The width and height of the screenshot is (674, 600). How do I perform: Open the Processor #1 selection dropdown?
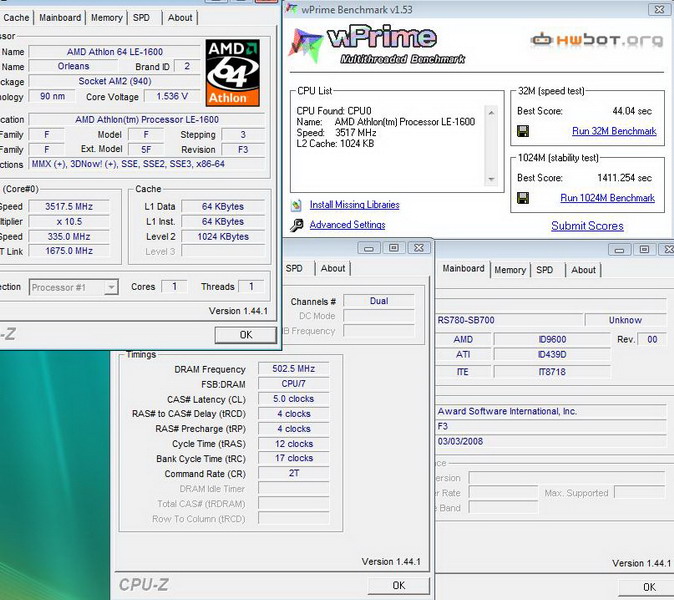pyautogui.click(x=111, y=287)
